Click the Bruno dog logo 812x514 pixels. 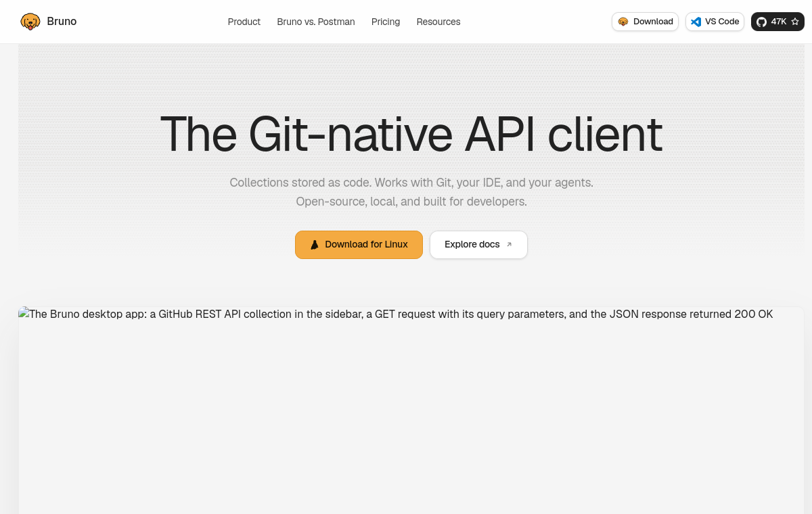[30, 22]
